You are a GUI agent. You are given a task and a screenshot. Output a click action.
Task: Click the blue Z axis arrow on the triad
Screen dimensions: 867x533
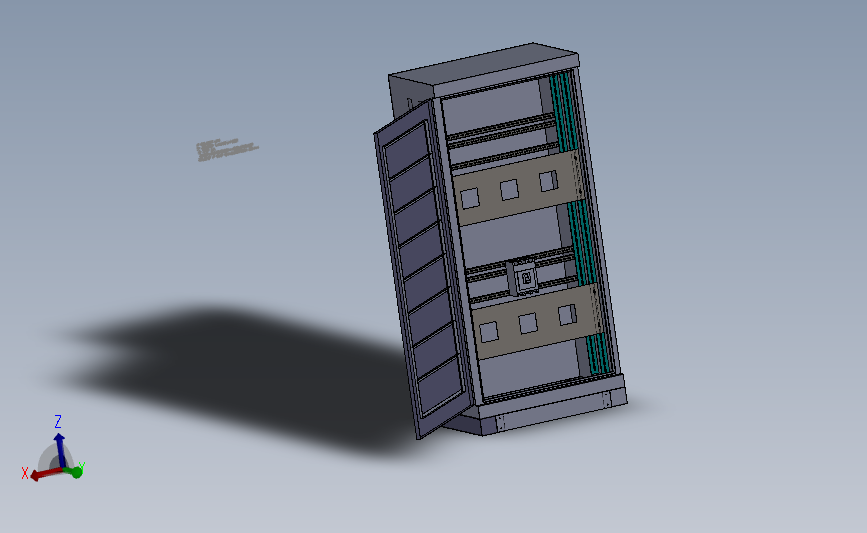click(x=59, y=449)
